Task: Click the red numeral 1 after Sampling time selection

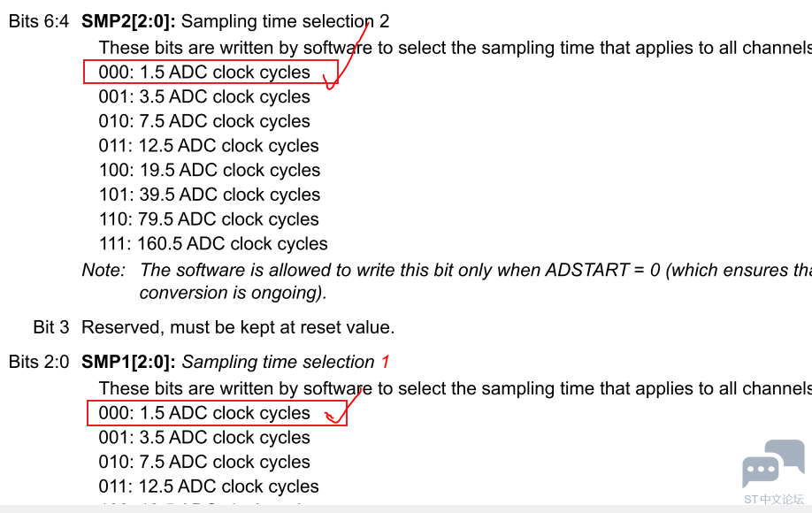Action: coord(386,362)
